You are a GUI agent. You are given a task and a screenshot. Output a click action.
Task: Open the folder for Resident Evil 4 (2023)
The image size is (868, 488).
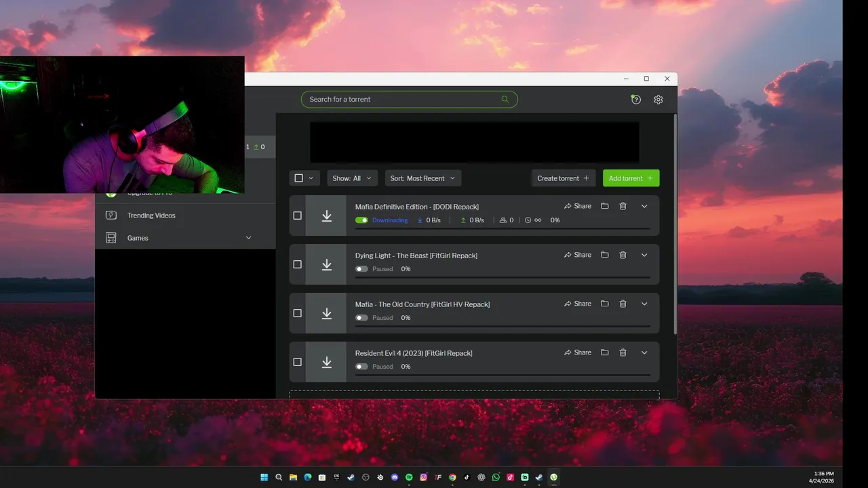pos(605,352)
